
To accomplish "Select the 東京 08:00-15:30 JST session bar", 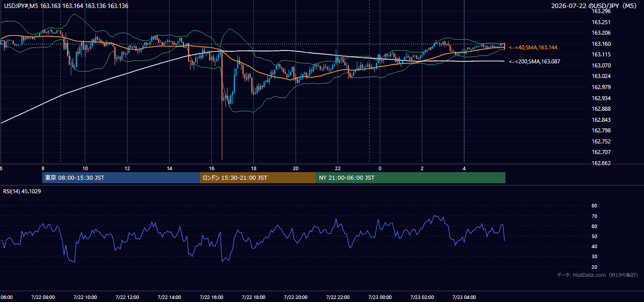I will point(121,178).
